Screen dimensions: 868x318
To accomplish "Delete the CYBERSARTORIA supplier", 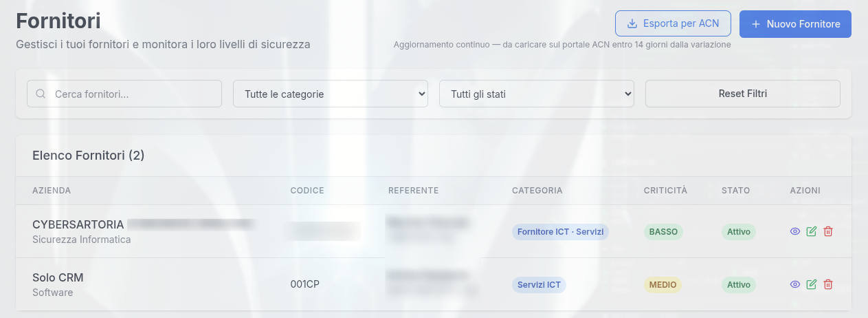I will pyautogui.click(x=828, y=232).
